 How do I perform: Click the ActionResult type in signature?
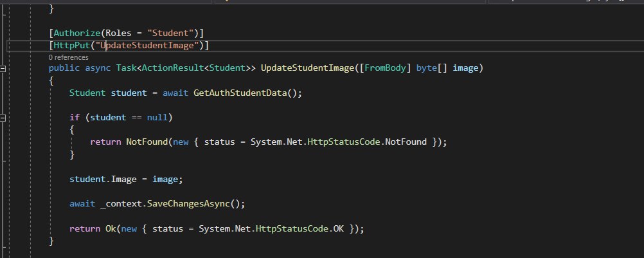(172, 68)
